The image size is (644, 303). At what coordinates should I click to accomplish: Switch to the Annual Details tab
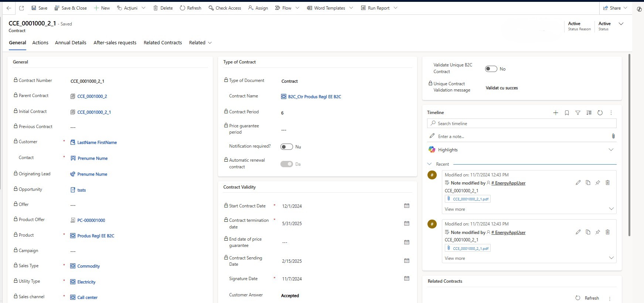pyautogui.click(x=71, y=43)
